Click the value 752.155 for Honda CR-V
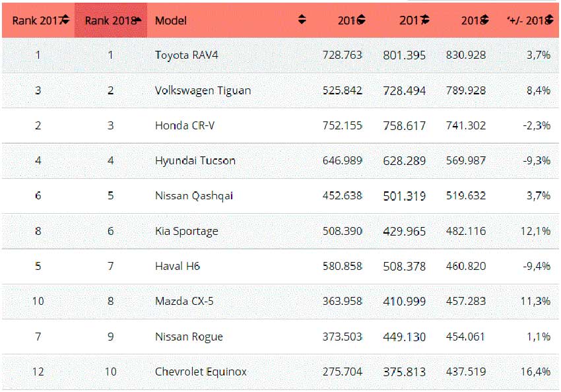Screen dimensions: 561x392 pos(343,125)
